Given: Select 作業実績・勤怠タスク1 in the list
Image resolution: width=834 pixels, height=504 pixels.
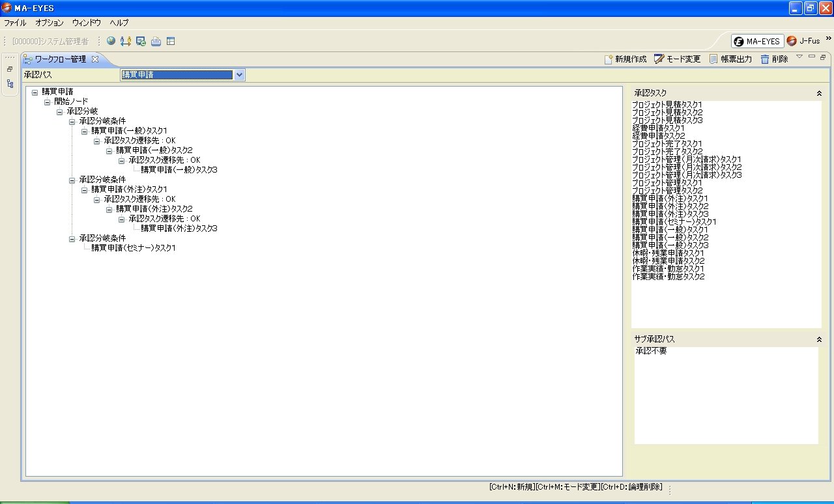Looking at the screenshot, I should pyautogui.click(x=669, y=269).
